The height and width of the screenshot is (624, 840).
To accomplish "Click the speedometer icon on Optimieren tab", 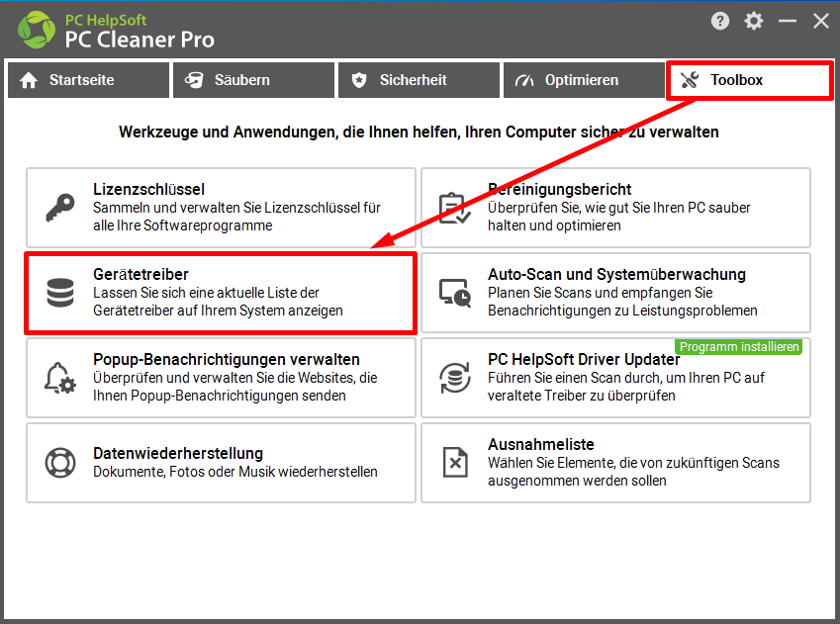I will 524,80.
